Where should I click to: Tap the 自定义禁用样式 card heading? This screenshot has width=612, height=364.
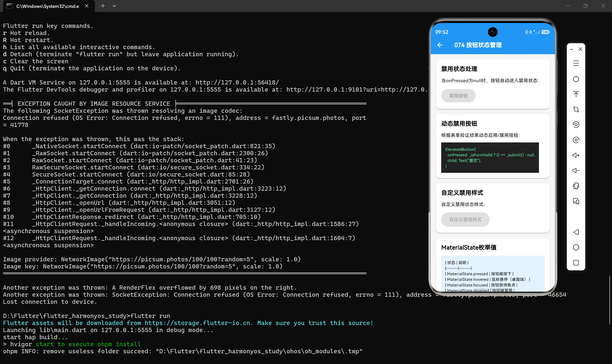(x=462, y=193)
